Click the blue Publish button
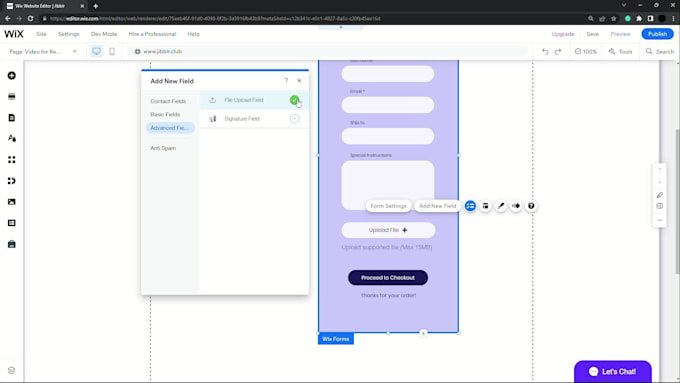Image resolution: width=680 pixels, height=383 pixels. (657, 34)
